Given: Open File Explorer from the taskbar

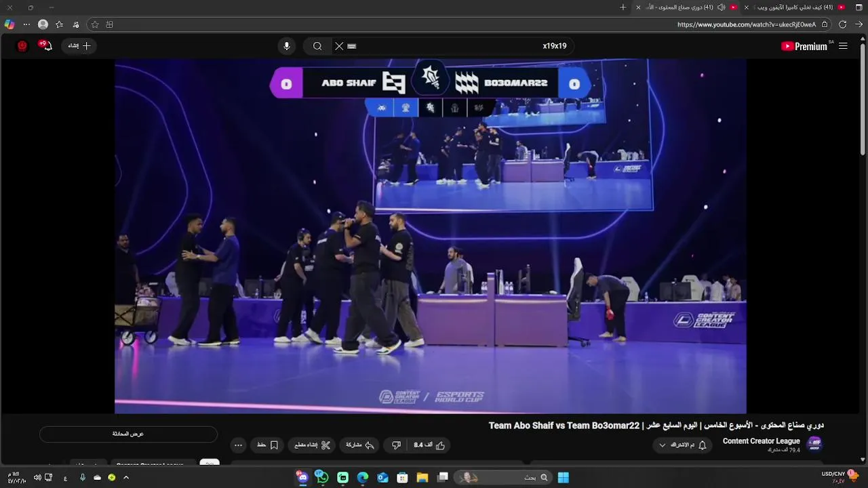Looking at the screenshot, I should pos(422,478).
